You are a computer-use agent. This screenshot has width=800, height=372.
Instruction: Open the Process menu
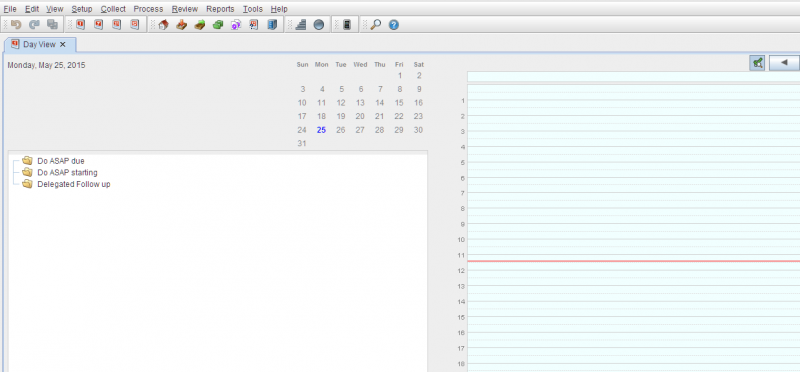pyautogui.click(x=148, y=9)
